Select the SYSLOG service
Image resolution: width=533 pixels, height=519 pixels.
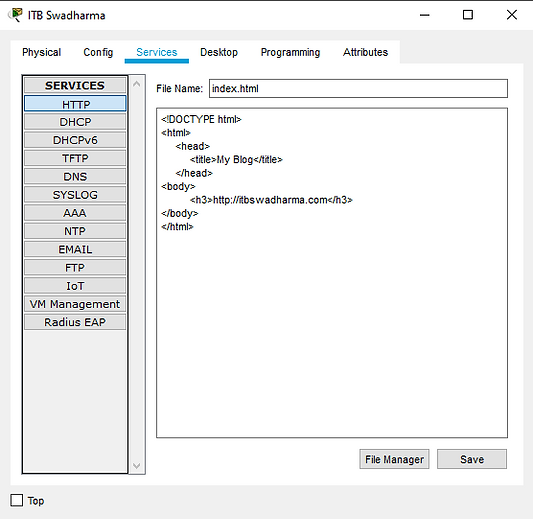pyautogui.click(x=75, y=195)
